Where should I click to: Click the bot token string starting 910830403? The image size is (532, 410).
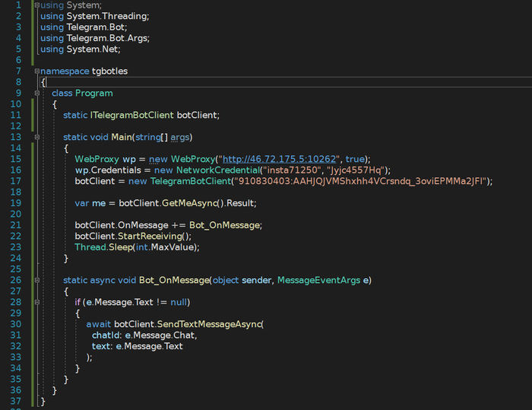click(x=361, y=181)
